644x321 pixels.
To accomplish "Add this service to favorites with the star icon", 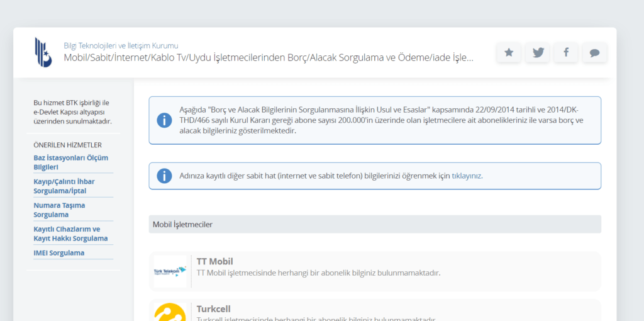I will [509, 53].
